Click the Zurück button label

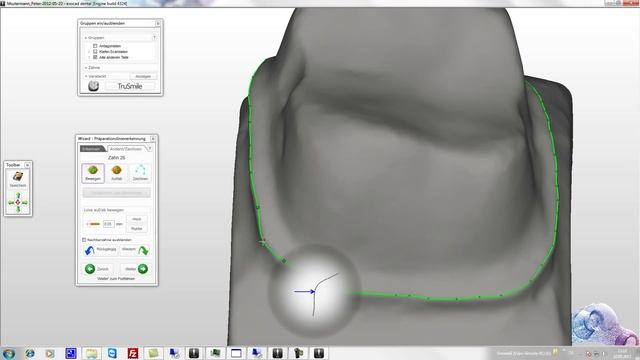(x=103, y=269)
